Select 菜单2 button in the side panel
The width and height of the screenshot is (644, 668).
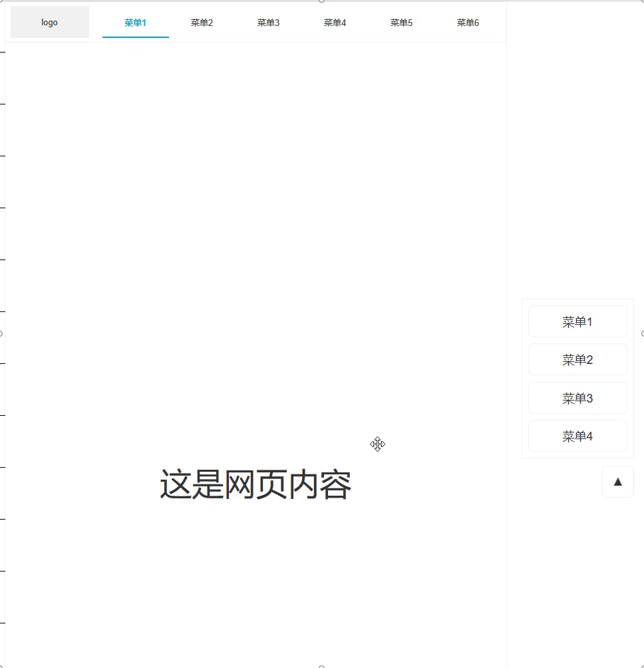pos(577,359)
